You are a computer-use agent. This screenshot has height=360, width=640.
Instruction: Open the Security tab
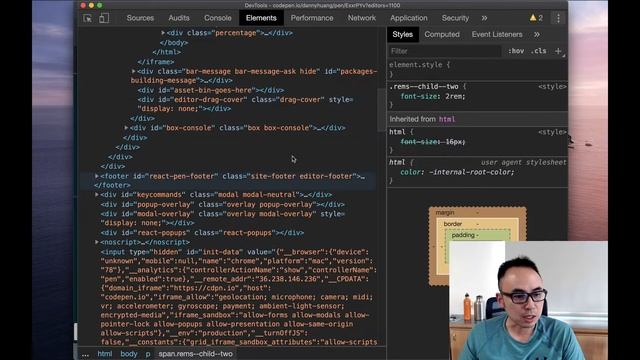tap(455, 18)
